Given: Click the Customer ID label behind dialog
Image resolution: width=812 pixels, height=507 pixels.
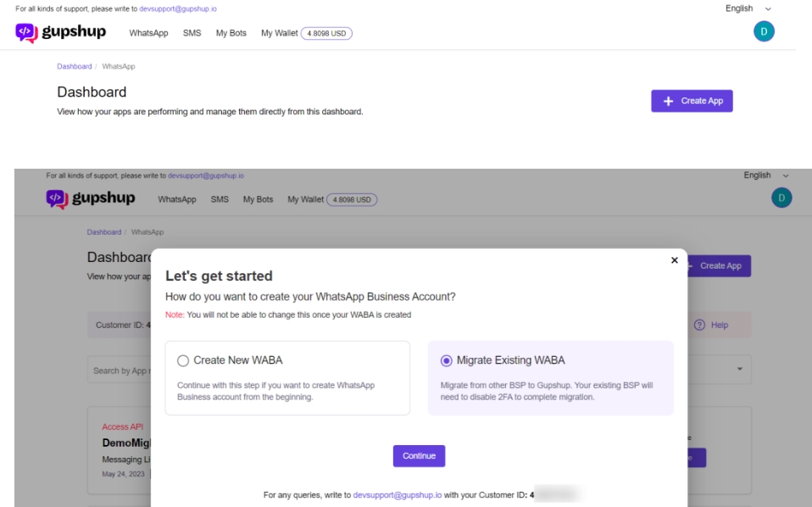Looking at the screenshot, I should pyautogui.click(x=123, y=326).
